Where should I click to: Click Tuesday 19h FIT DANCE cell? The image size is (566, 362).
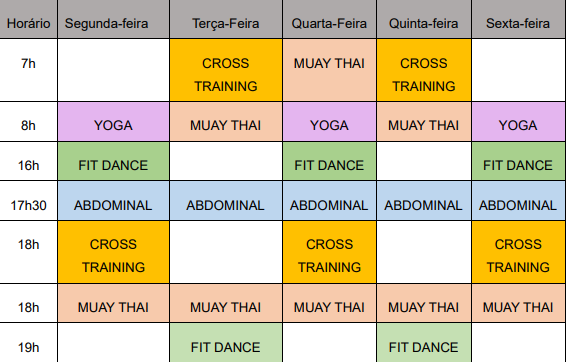coord(226,343)
